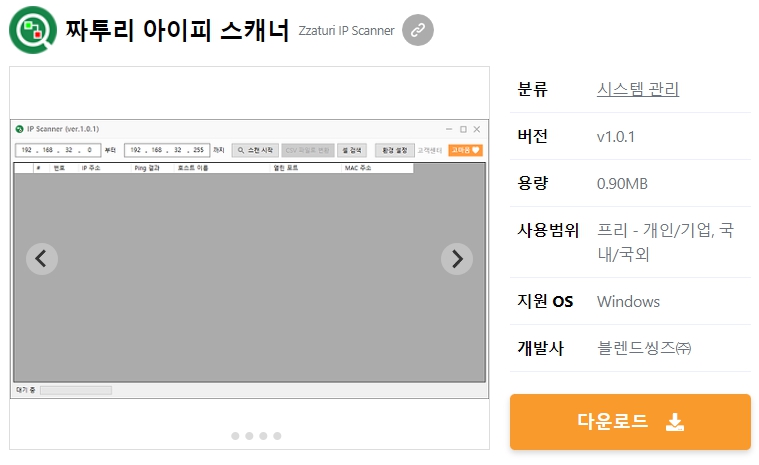
Task: Select the first carousel dot
Action: 235,436
